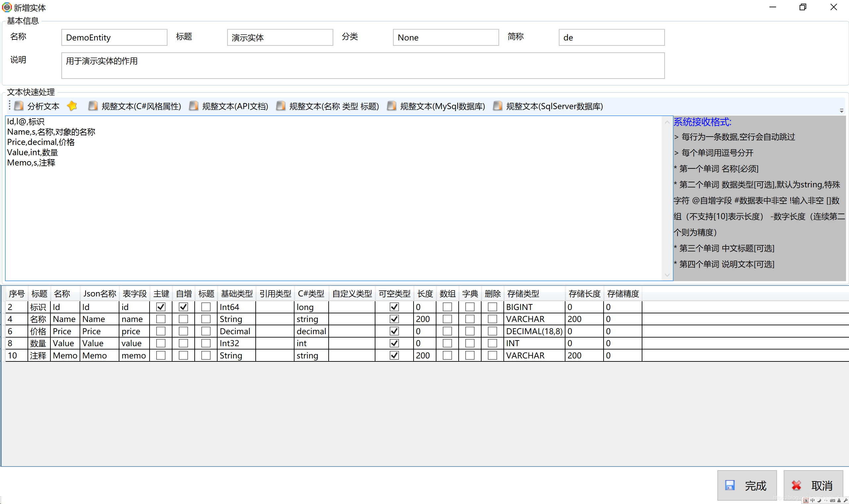Viewport: 849px width, 504px height.
Task: Click the Json名称 column header
Action: 99,293
